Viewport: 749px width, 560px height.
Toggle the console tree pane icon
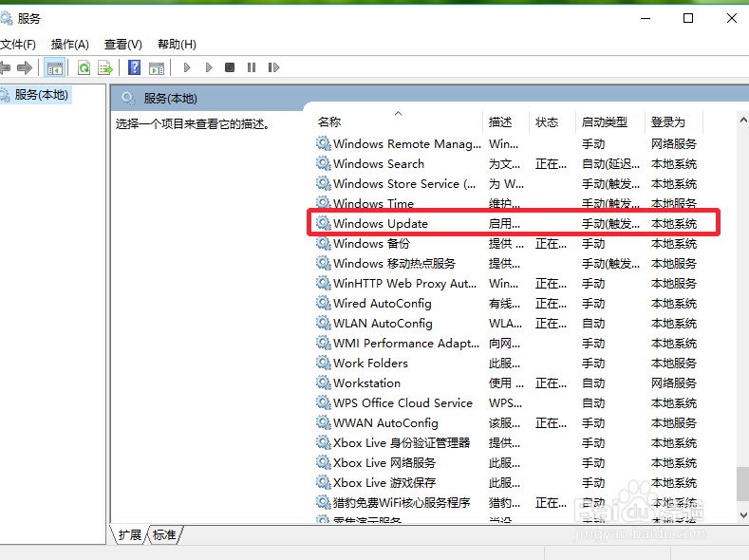[54, 67]
